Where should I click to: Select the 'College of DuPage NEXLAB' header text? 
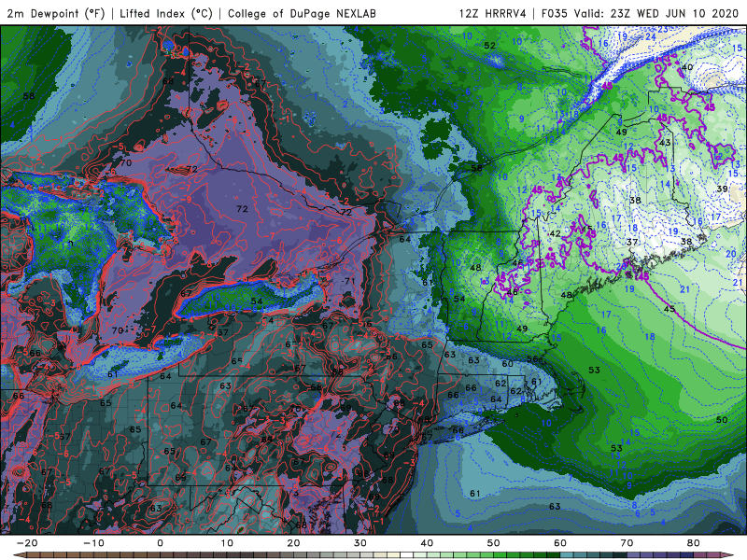click(x=302, y=13)
